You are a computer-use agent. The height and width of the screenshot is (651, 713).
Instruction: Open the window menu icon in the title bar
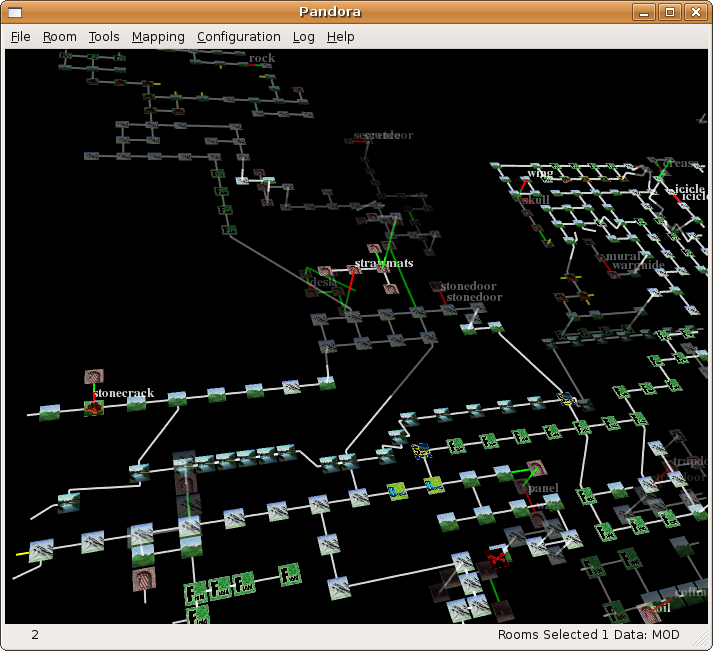(15, 12)
